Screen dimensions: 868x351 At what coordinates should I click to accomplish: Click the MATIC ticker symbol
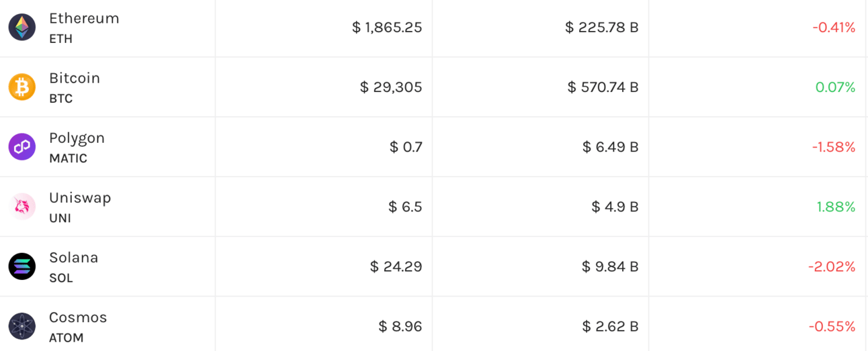[68, 158]
